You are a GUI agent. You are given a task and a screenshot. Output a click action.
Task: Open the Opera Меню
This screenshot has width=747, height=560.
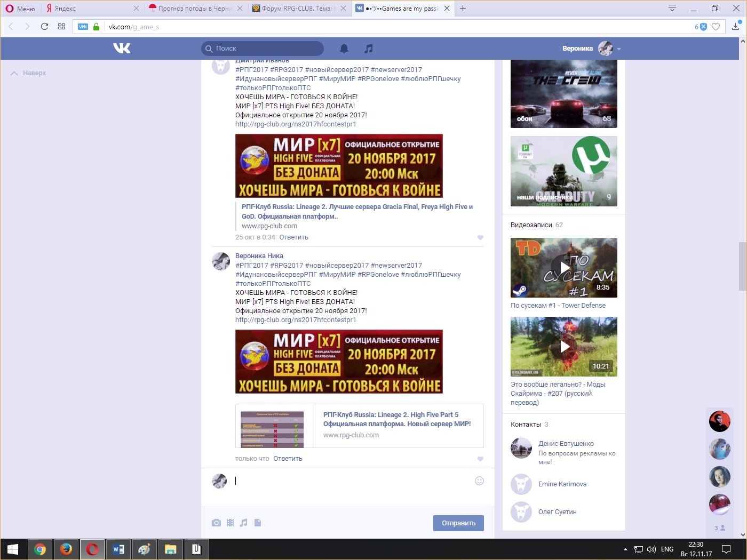pyautogui.click(x=20, y=9)
